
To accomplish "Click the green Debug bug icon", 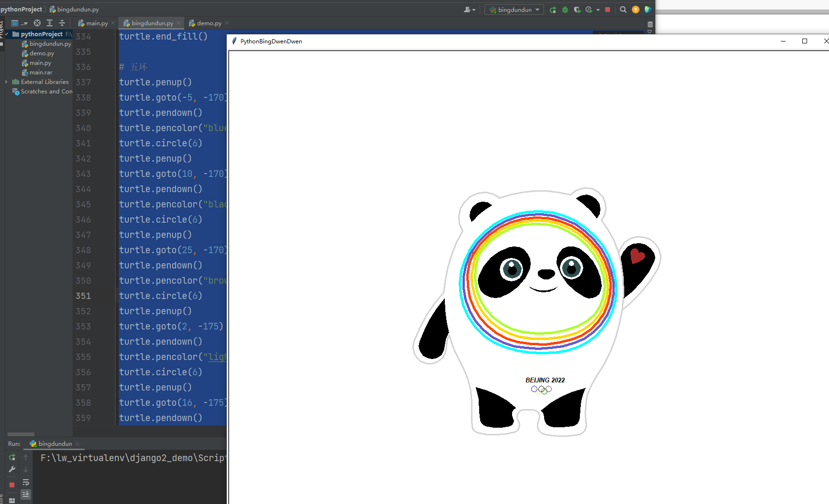I will click(565, 10).
